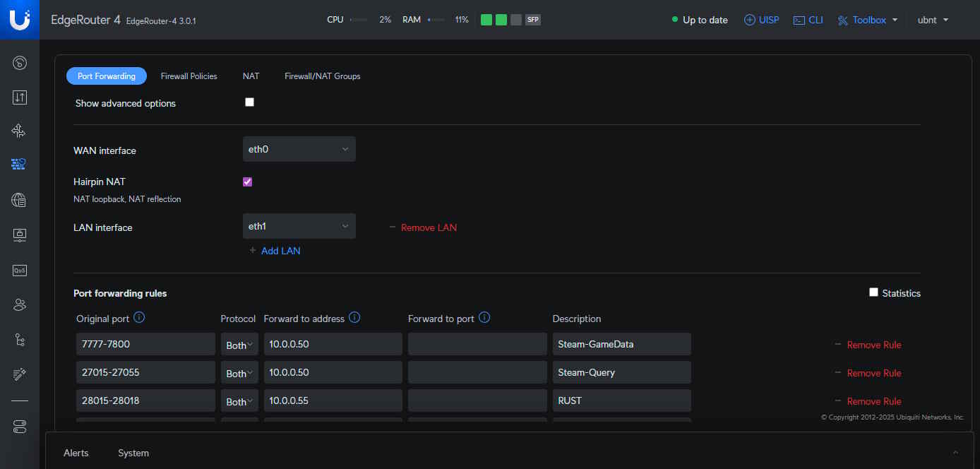Switch to the Firewall/NAT Groups tab
The width and height of the screenshot is (980, 469).
323,76
